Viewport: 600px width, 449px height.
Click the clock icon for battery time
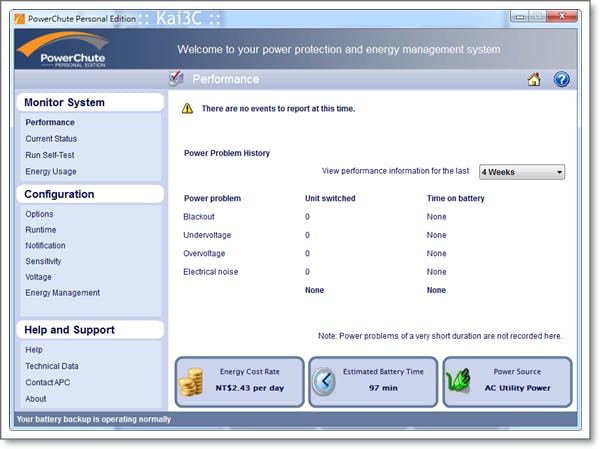(x=324, y=382)
